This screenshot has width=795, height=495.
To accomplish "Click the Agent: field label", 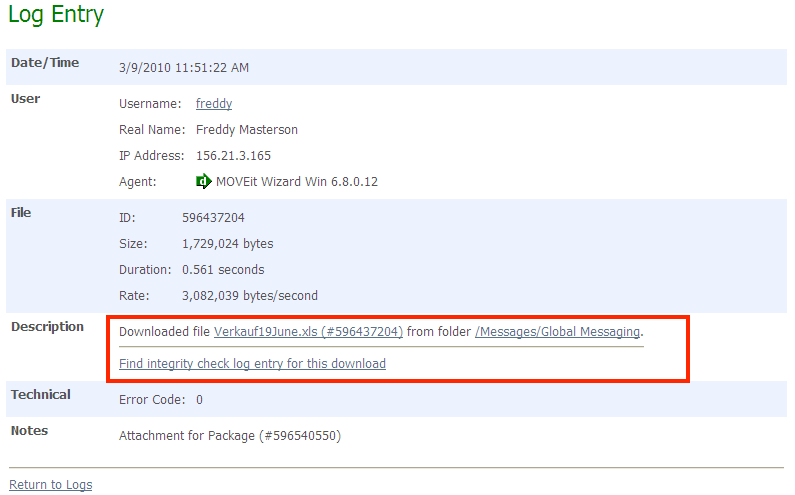I will coord(138,182).
